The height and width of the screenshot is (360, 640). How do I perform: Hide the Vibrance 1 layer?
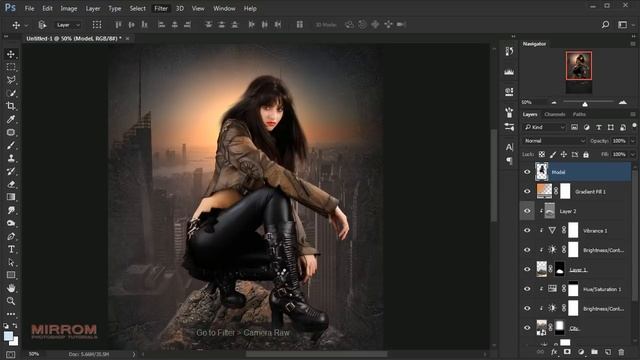click(527, 231)
